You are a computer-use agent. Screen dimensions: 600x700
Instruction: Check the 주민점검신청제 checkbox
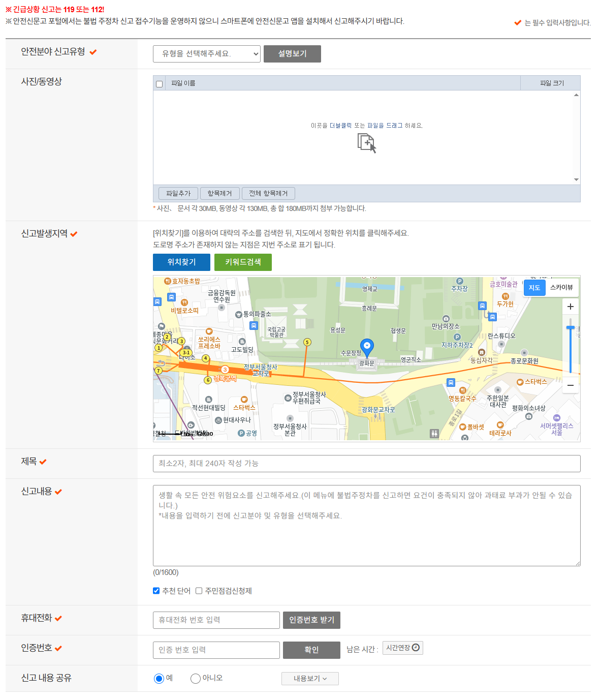pos(199,591)
